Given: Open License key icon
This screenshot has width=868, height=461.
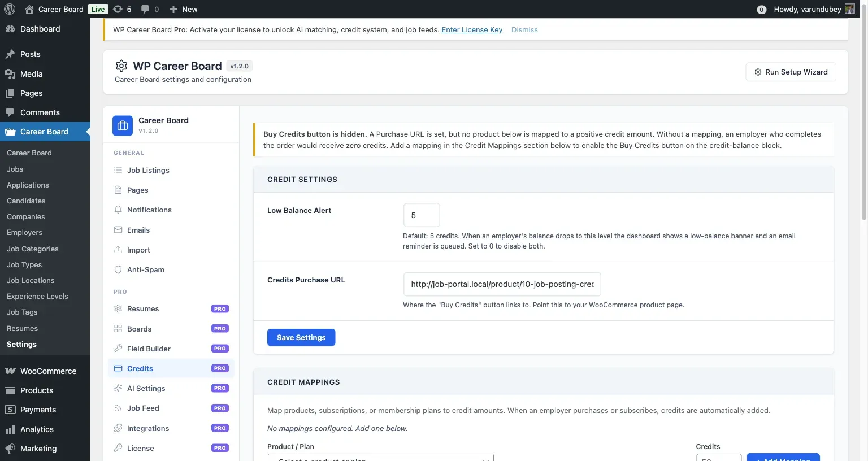Looking at the screenshot, I should (118, 448).
